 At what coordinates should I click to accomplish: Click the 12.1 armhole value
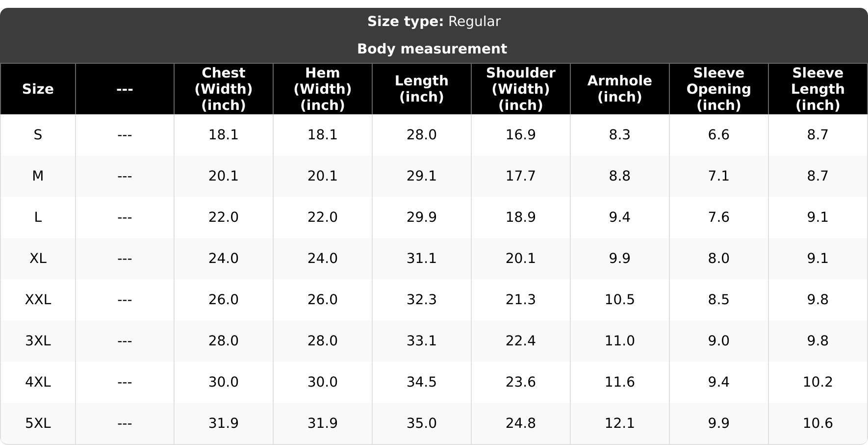620,423
